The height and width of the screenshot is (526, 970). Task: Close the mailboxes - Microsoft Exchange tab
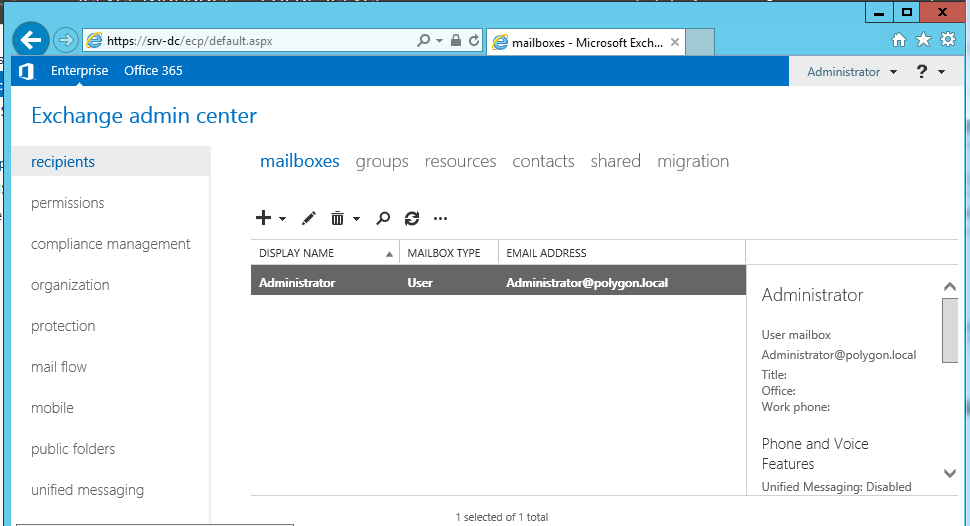click(x=675, y=42)
